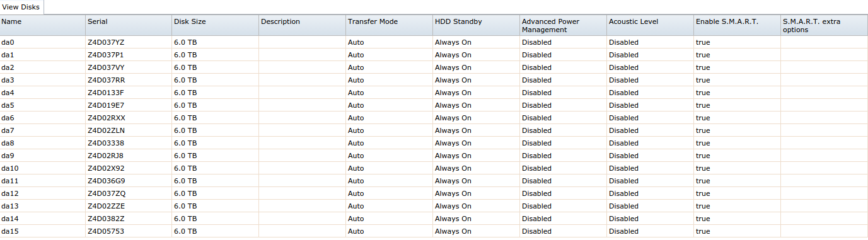Click serial Z4D0382Z in da14 row
This screenshot has height=240, width=868.
tap(106, 219)
